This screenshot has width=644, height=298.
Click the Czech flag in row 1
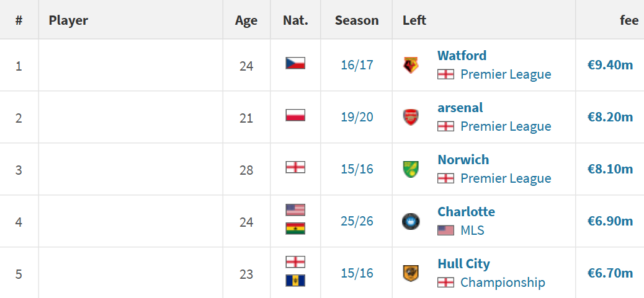(295, 63)
